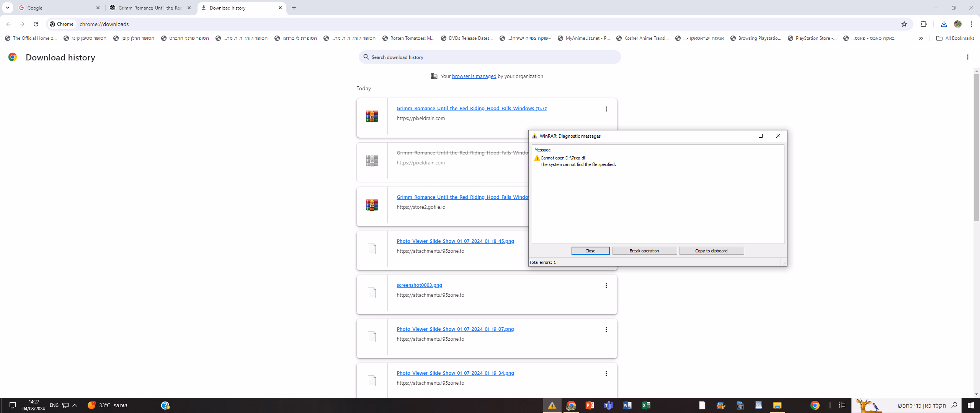Open the weather widget showing 33°C

pos(107,405)
